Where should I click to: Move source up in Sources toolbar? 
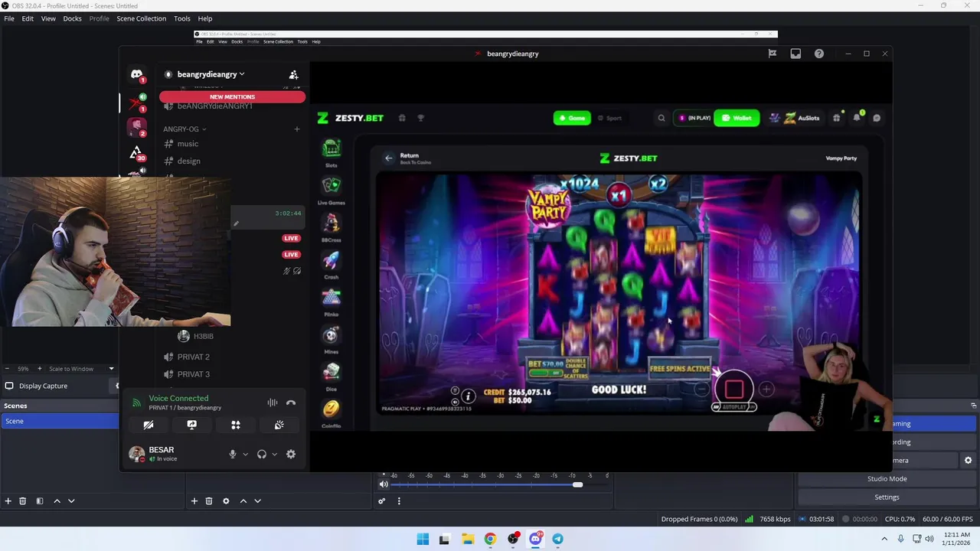(243, 501)
